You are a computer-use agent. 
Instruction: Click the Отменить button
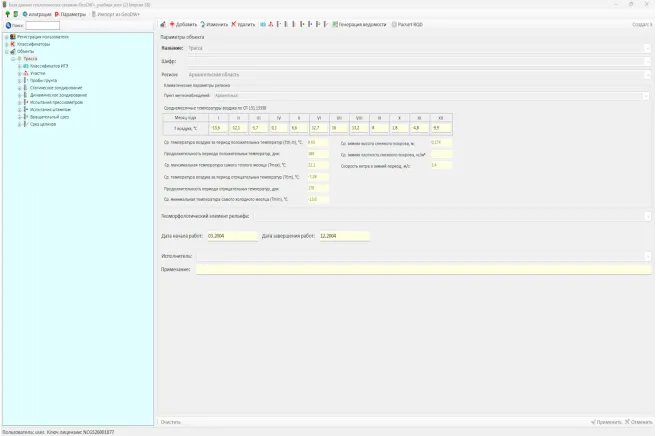coord(638,421)
